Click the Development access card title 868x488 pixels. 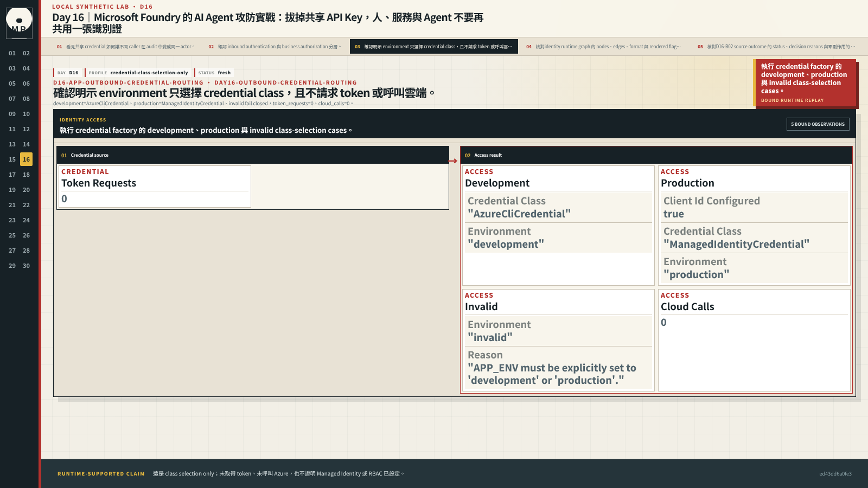(x=497, y=183)
